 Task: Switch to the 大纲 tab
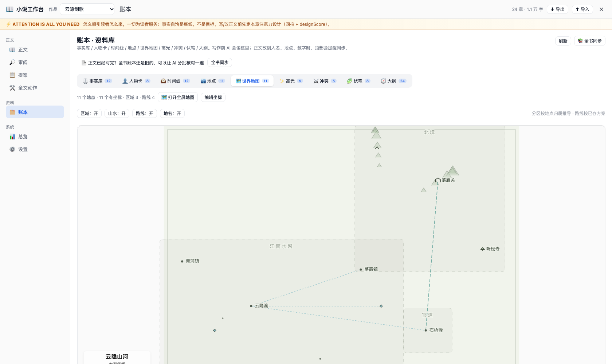point(393,81)
